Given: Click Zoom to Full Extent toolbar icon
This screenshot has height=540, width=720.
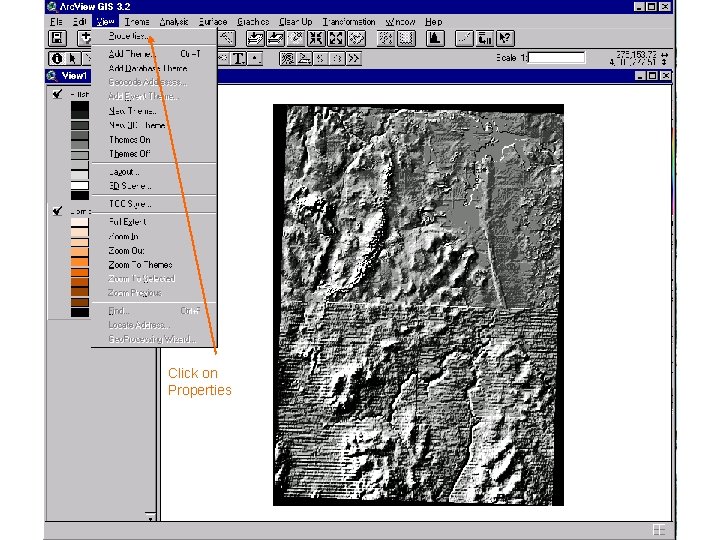Looking at the screenshot, I should pyautogui.click(x=255, y=38).
